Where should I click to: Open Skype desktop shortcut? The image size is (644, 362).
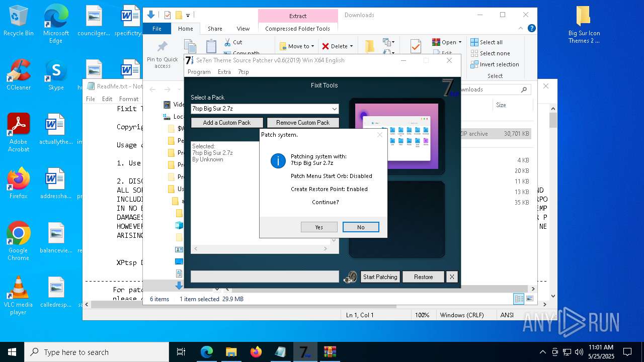56,75
